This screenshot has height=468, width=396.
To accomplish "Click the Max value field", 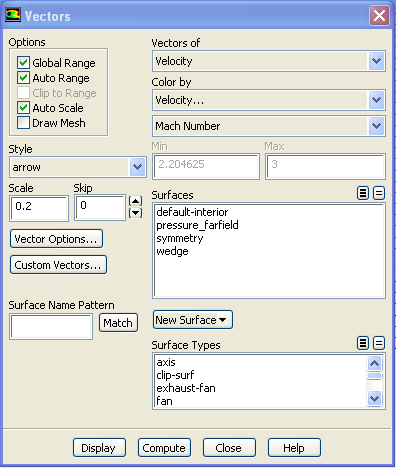I will [x=325, y=166].
